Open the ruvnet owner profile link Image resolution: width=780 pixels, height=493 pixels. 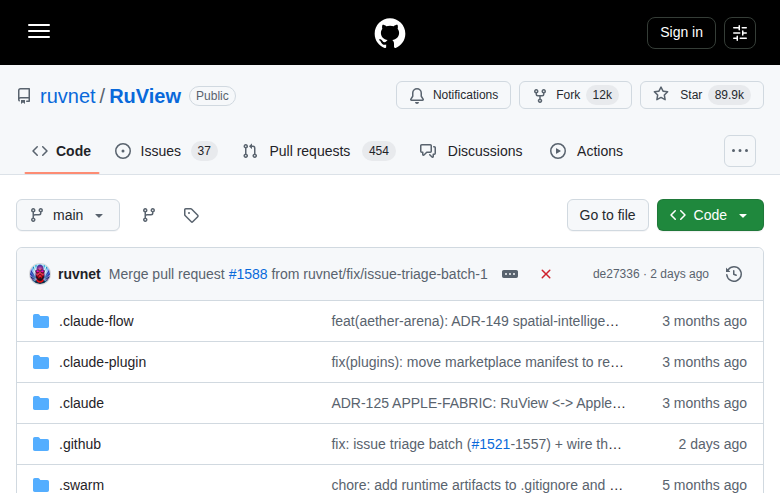[x=68, y=96]
